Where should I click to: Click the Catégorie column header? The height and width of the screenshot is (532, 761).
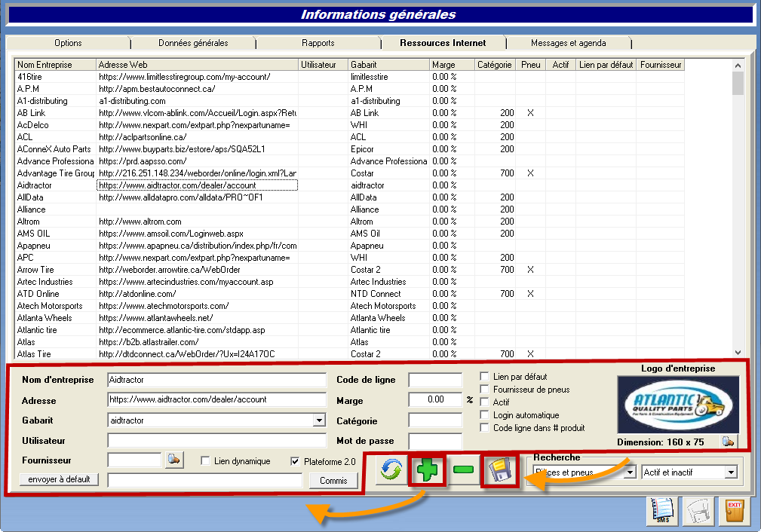tap(495, 65)
